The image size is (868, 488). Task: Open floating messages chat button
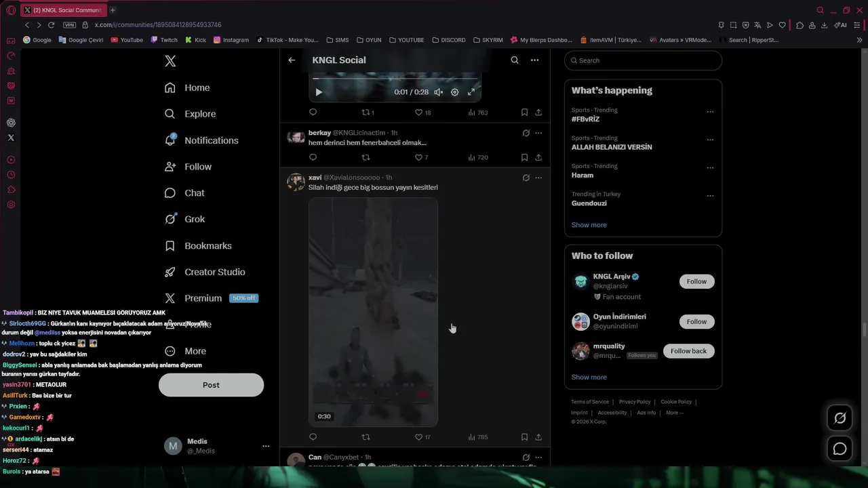[840, 449]
